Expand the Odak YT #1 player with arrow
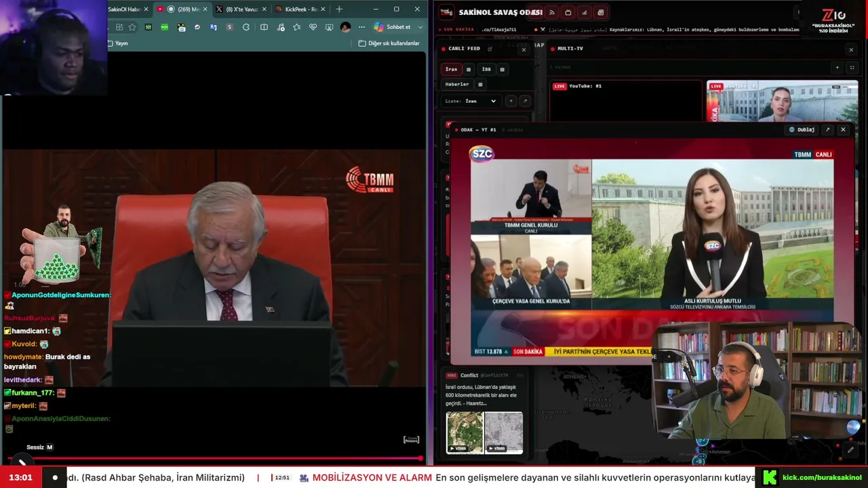 pos(827,129)
